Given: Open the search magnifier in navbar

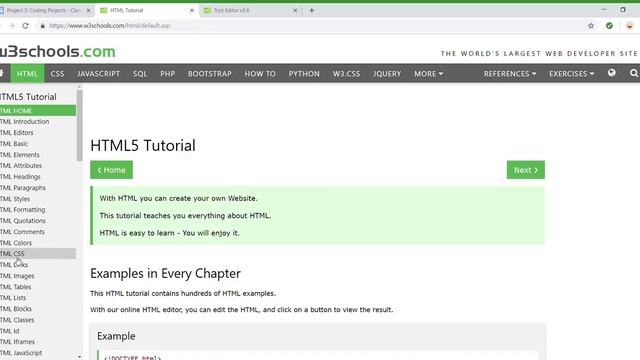Looking at the screenshot, I should click(x=634, y=73).
